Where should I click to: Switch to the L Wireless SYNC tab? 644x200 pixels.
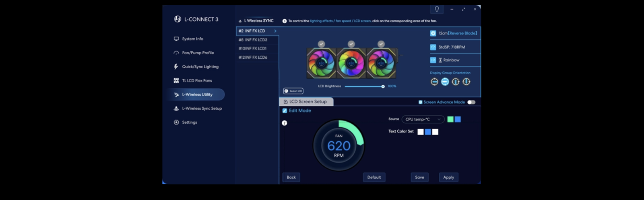[256, 20]
